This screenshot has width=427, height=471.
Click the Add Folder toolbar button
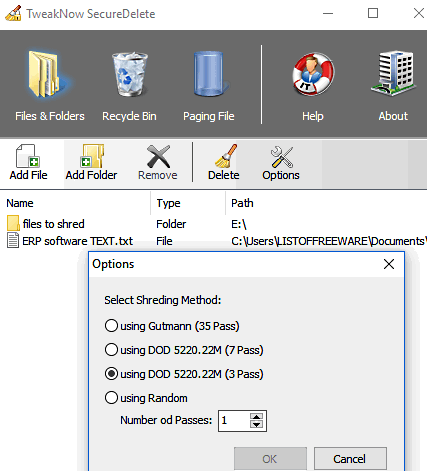click(91, 162)
